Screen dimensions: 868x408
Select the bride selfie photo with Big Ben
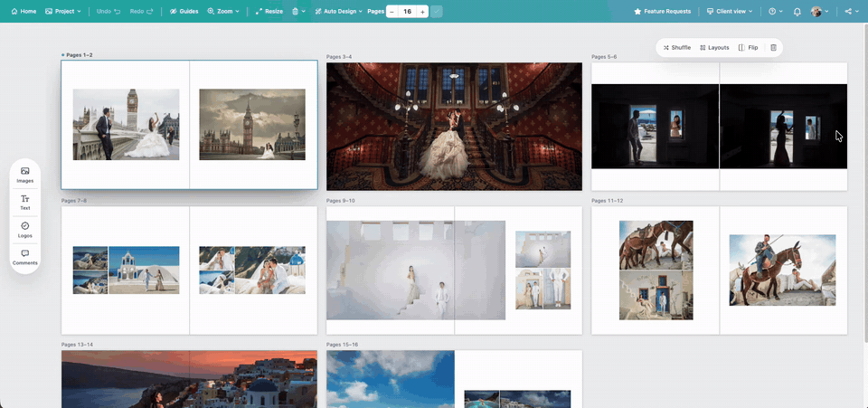pos(127,125)
